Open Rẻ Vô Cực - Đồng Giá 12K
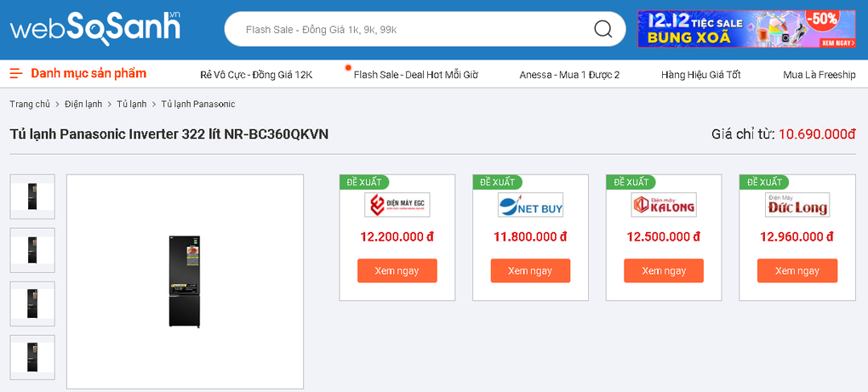 [256, 75]
